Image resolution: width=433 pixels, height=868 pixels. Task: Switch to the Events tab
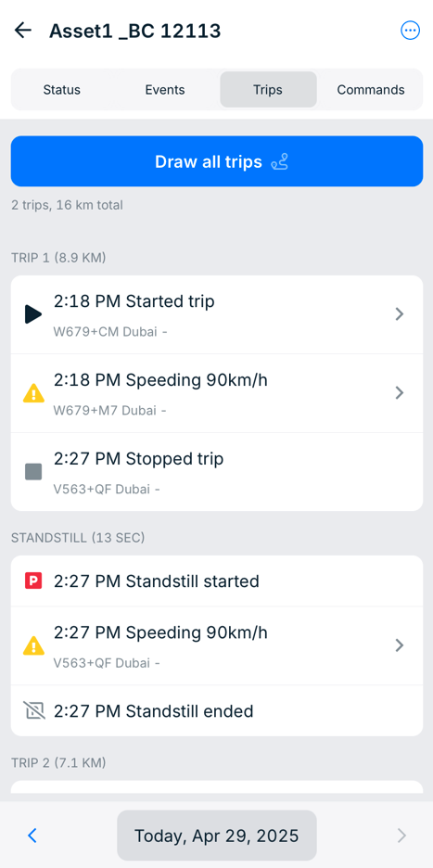coord(165,90)
